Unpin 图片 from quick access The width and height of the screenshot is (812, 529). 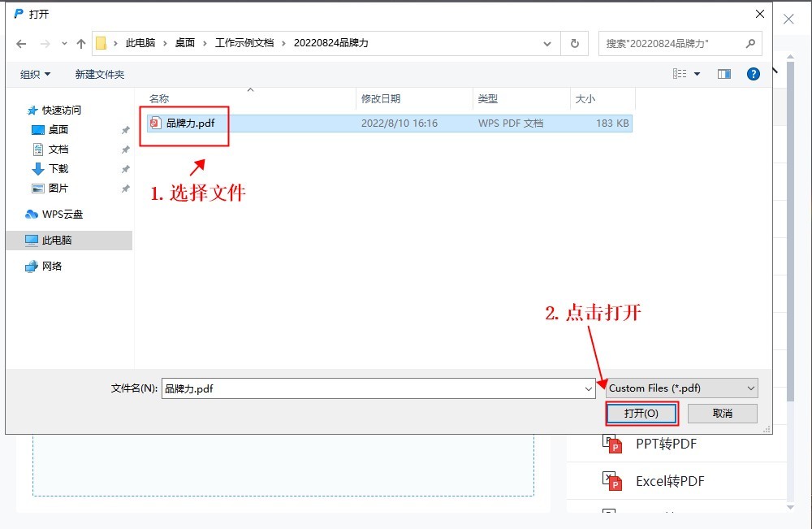[x=126, y=188]
